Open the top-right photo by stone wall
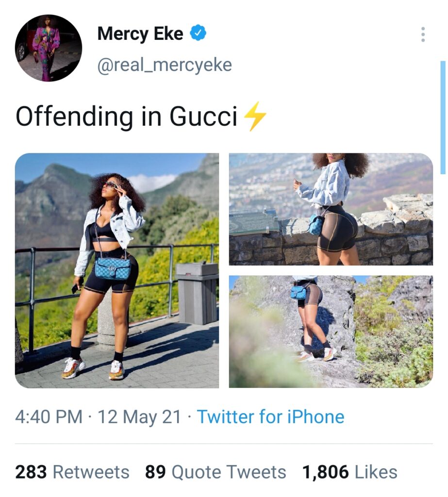The image size is (448, 497). point(331,209)
